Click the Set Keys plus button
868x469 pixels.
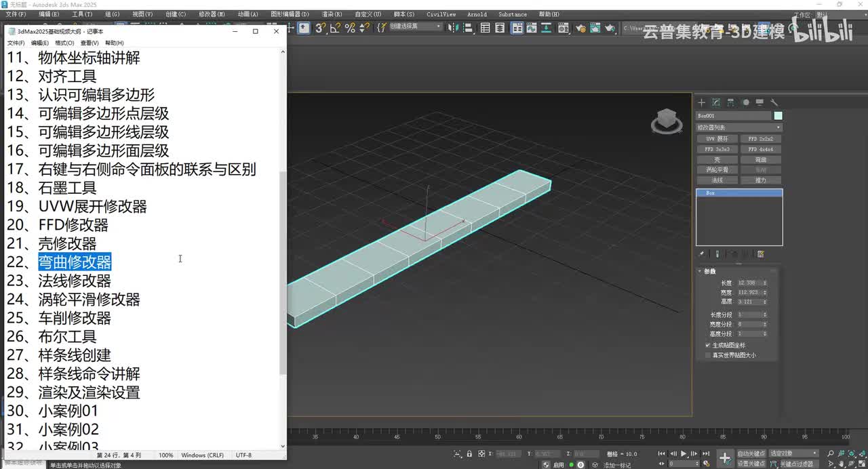tap(725, 458)
